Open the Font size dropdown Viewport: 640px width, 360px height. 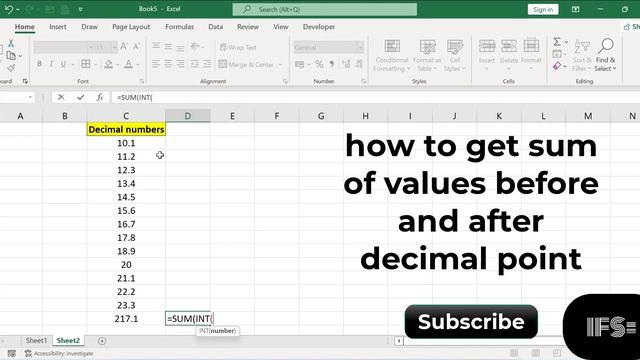pyautogui.click(x=115, y=47)
